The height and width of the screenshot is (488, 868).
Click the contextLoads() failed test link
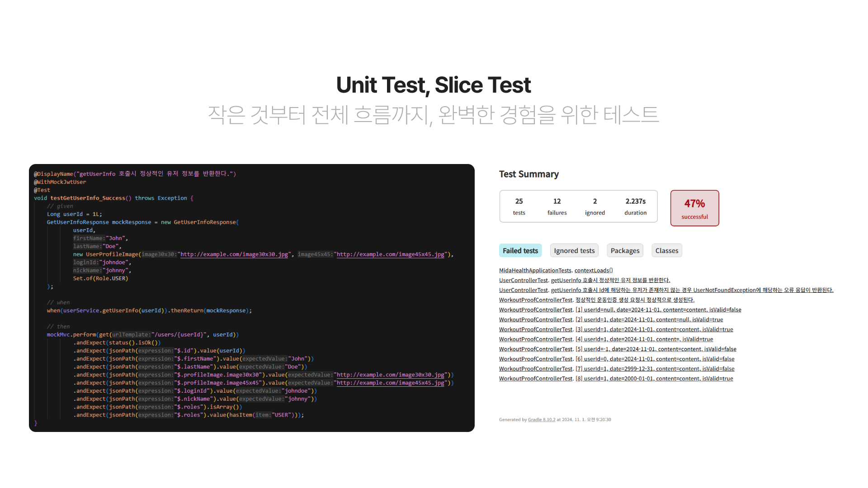594,271
